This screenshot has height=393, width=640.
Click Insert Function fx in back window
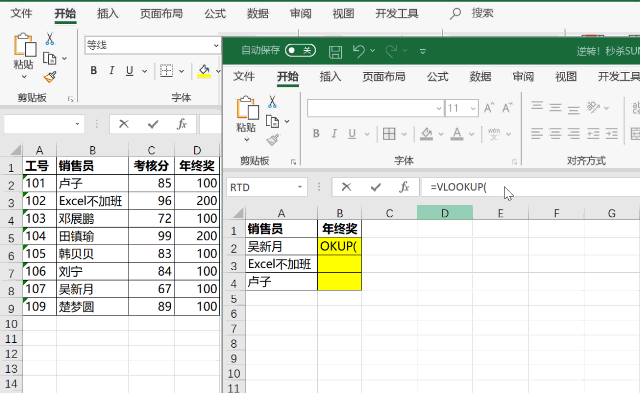[182, 124]
